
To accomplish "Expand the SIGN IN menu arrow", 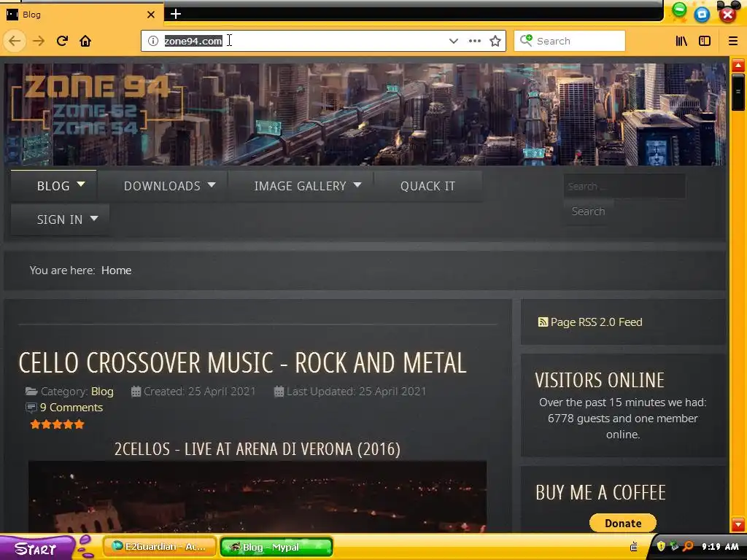I will click(94, 218).
